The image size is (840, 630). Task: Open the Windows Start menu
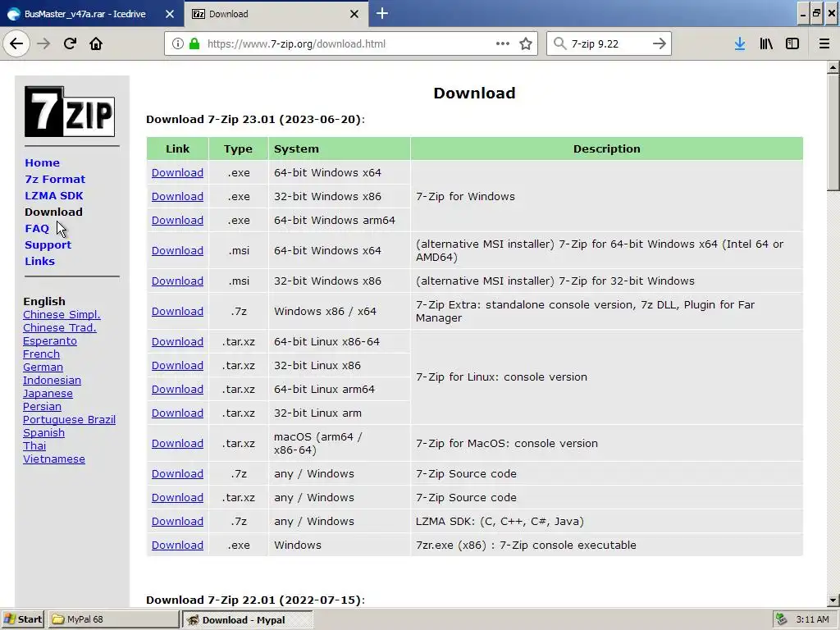point(22,619)
